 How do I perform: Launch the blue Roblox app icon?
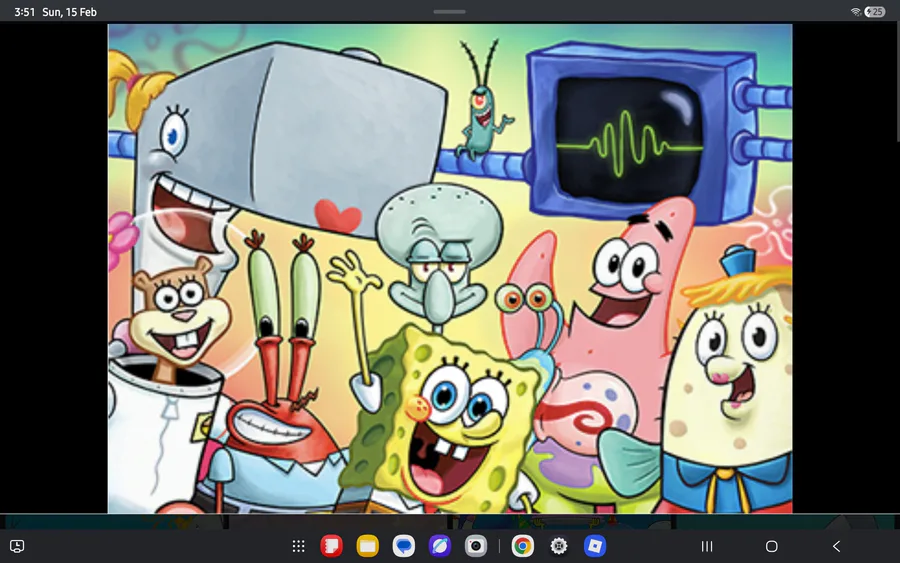tap(595, 546)
